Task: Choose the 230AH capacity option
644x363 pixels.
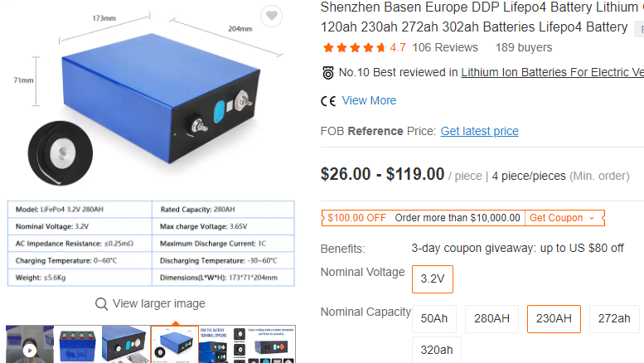Action: 554,318
